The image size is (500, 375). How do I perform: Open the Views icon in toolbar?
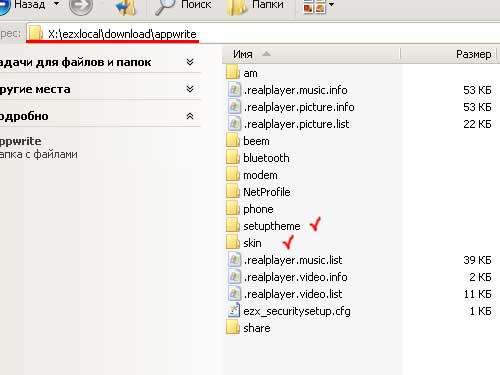(314, 7)
